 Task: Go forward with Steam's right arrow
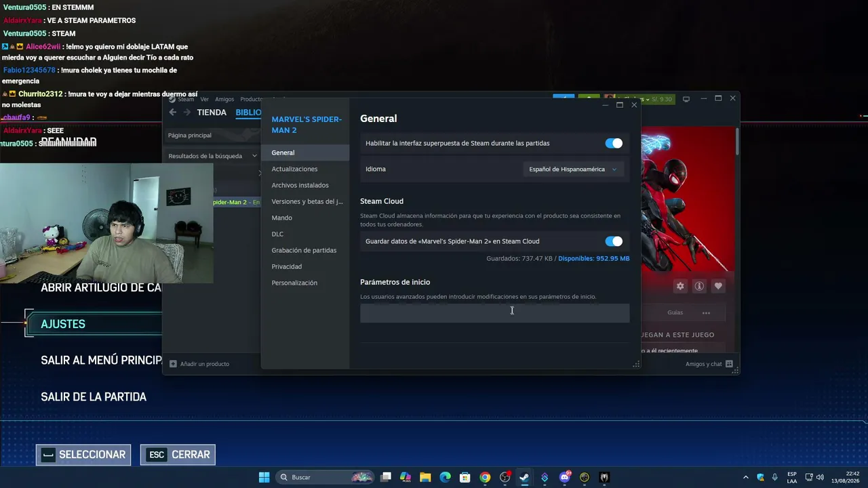point(187,113)
